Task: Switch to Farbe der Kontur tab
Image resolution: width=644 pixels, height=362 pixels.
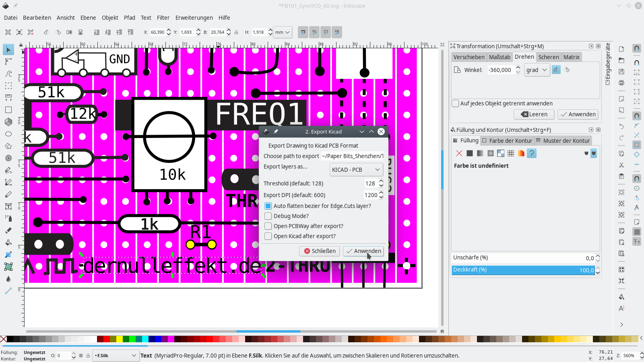Action: pyautogui.click(x=508, y=141)
